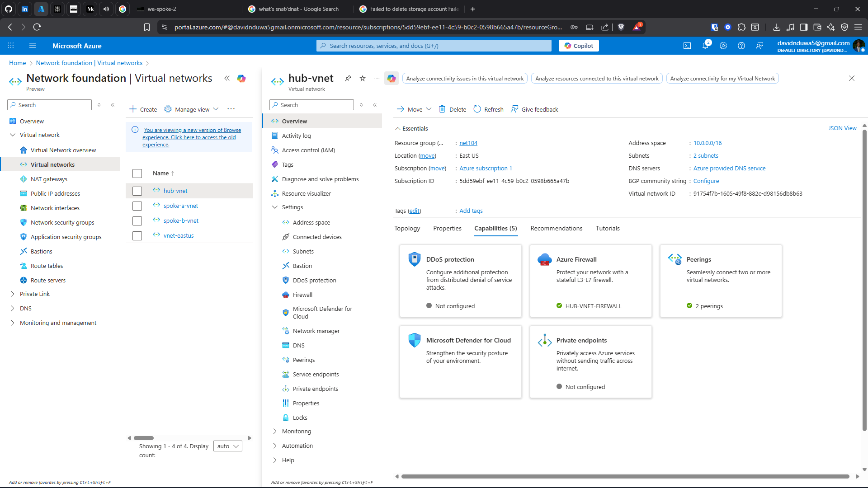Open Firewall under Settings
868x488 pixels.
(302, 295)
